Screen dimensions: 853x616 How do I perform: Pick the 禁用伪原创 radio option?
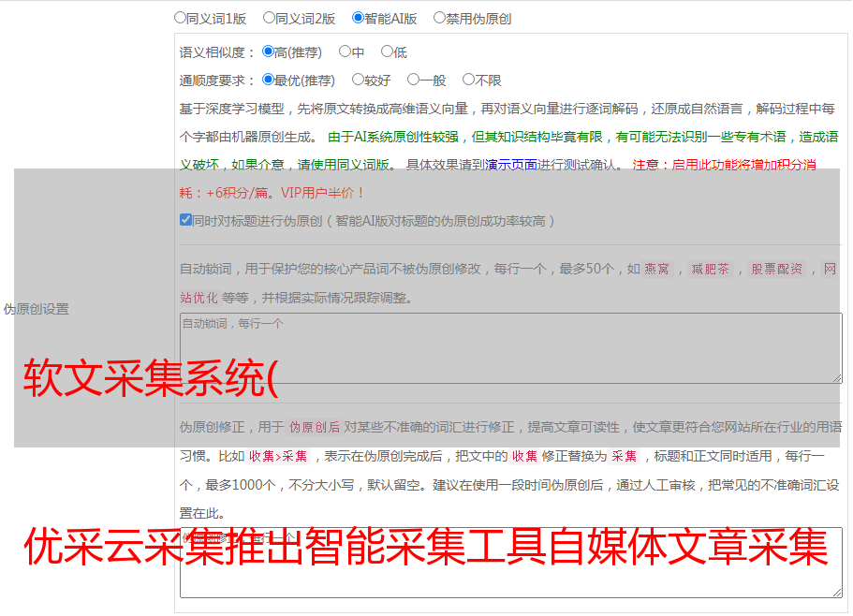point(439,18)
